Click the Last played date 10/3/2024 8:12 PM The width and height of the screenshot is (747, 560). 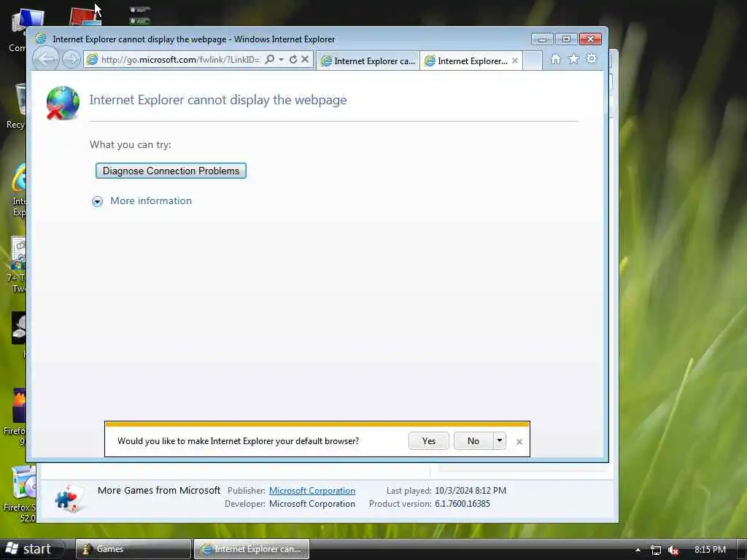[471, 491]
